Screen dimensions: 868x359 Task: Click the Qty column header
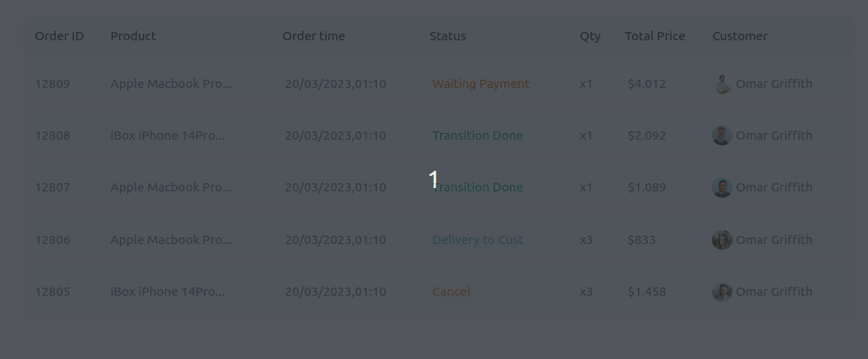coord(590,36)
